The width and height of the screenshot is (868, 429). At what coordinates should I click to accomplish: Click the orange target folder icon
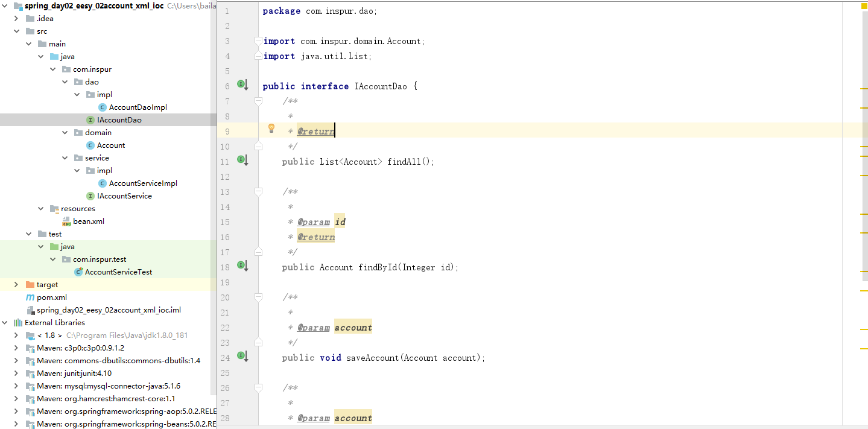click(30, 285)
